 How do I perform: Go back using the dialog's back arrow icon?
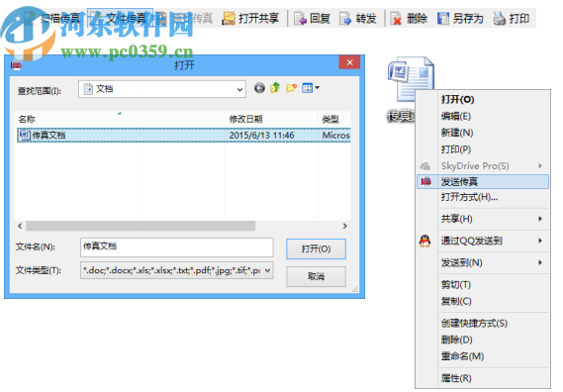pos(259,88)
